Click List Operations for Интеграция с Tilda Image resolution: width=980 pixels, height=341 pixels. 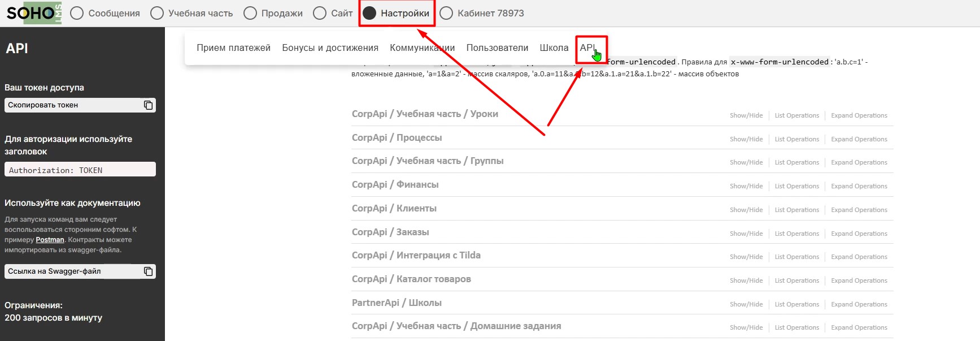pyautogui.click(x=796, y=257)
